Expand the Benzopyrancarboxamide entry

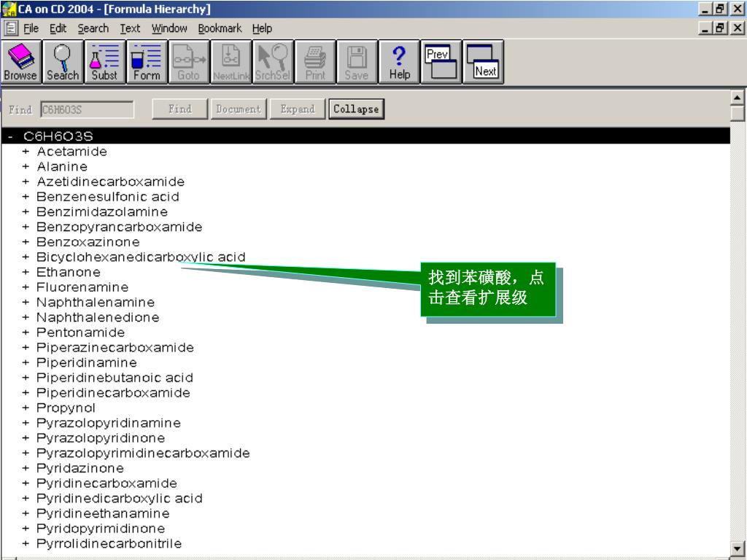point(26,227)
